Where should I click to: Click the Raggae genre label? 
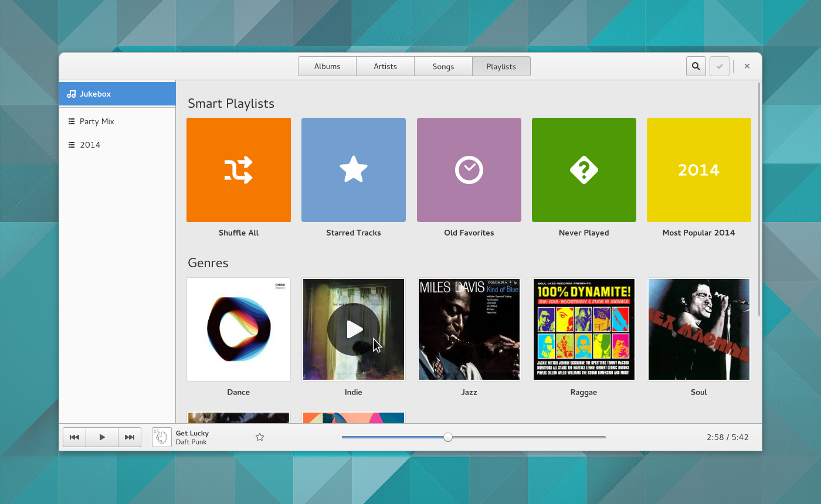point(584,392)
